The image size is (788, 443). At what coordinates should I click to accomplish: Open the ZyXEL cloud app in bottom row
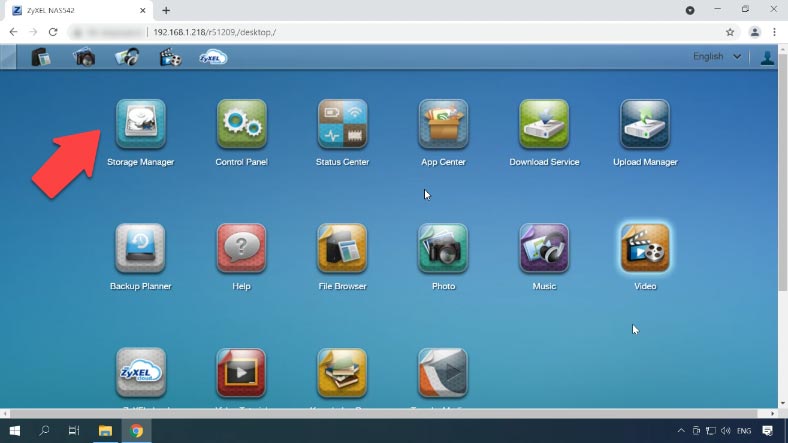pos(141,373)
